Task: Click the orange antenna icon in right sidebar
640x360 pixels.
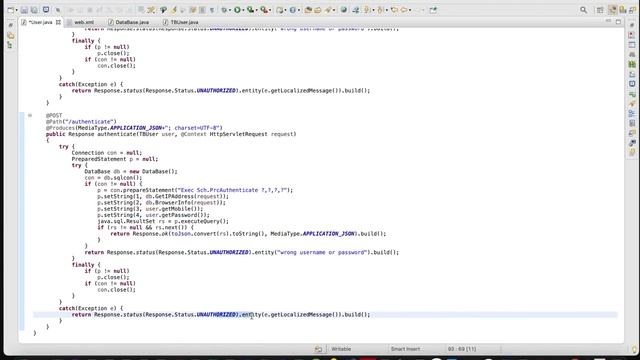Action: (632, 103)
